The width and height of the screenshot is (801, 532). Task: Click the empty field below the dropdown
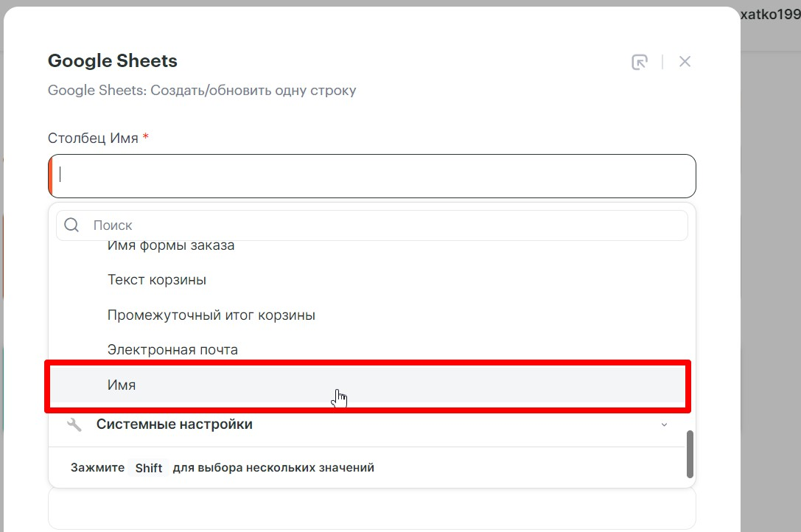372,508
